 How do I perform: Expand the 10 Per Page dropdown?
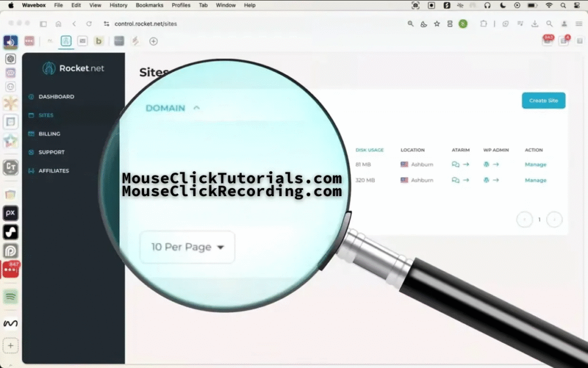click(x=187, y=247)
